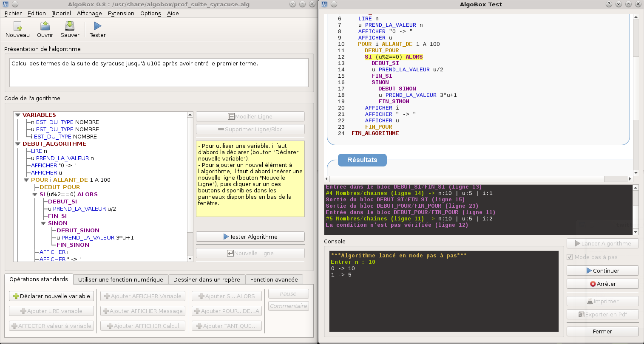Click help button in AlgoBox Test titlebar
Screen dimensions: 644x344
609,4
